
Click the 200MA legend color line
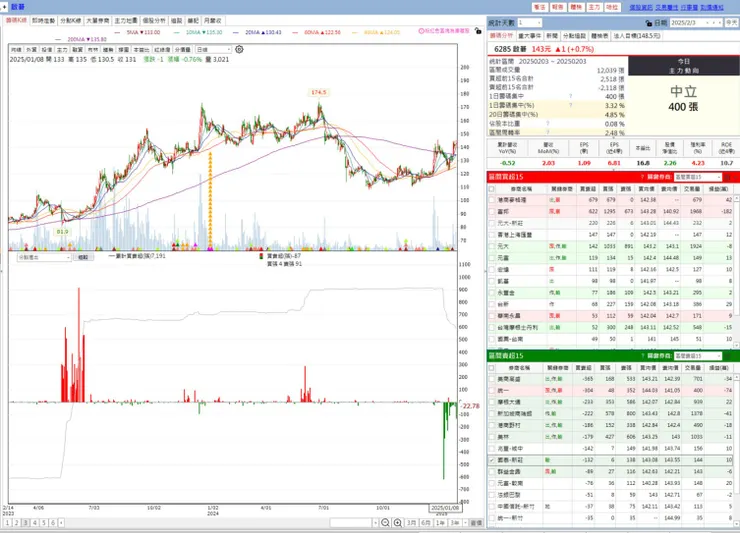59,40
